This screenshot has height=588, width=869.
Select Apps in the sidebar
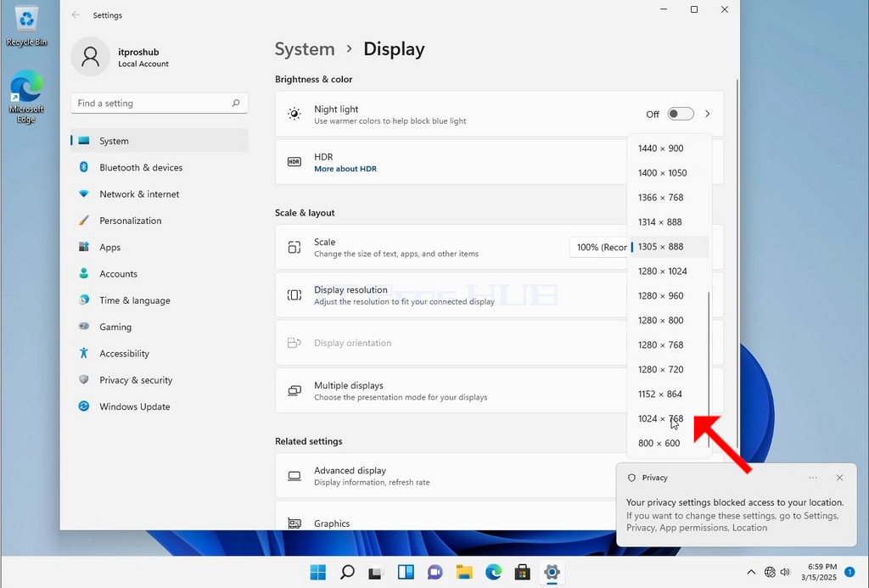160,247
